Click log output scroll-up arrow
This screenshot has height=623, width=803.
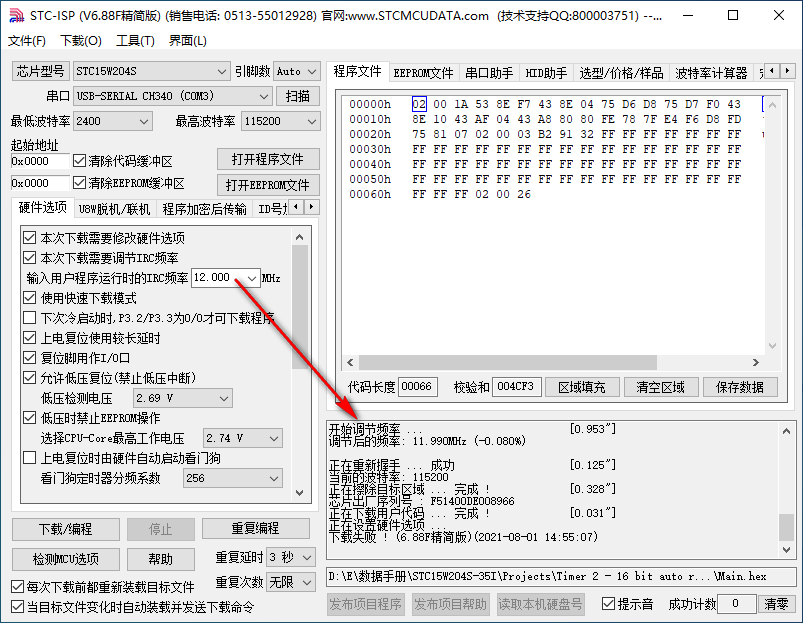point(786,431)
